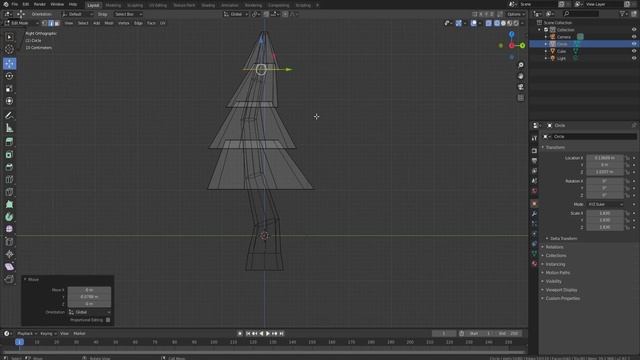This screenshot has height=360, width=640.
Task: Open the Render properties tab
Action: coord(534,151)
